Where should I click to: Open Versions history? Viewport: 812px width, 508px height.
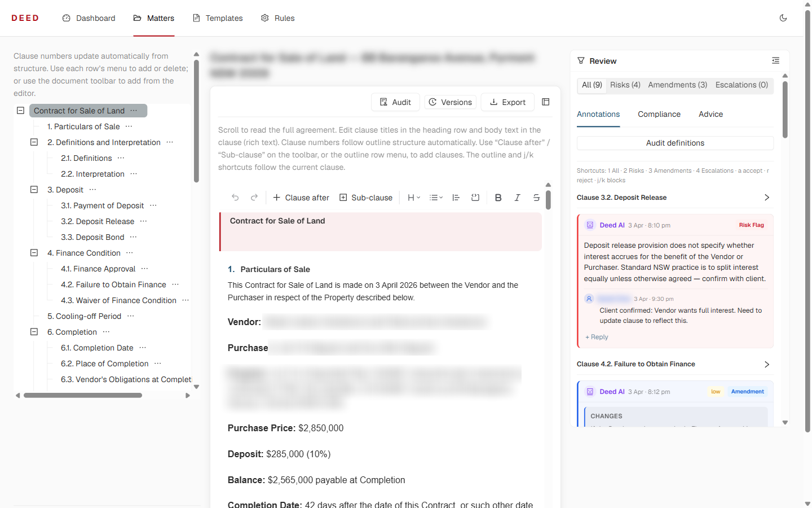[x=450, y=102]
